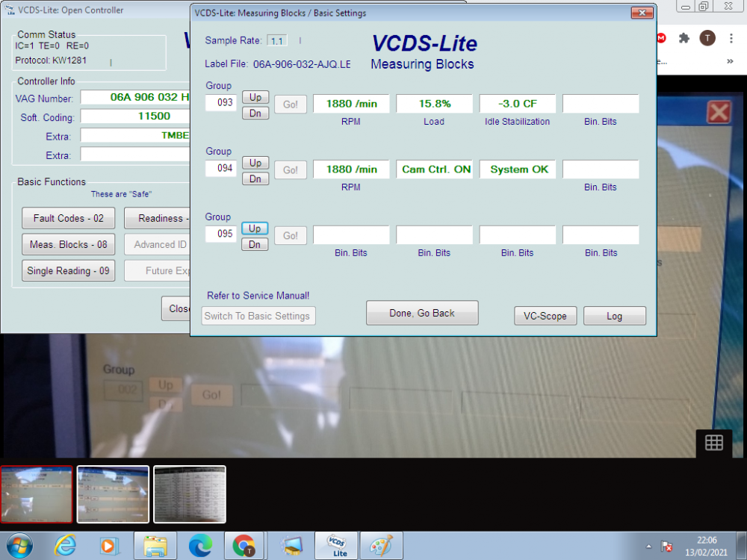Open the Chrome extensions puzzle icon
This screenshot has height=560, width=747.
(684, 38)
